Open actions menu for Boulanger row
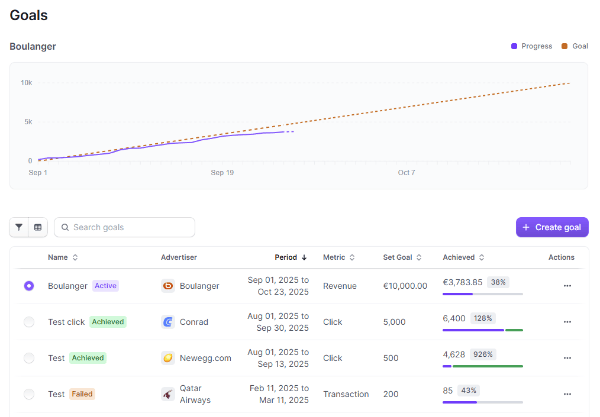The height and width of the screenshot is (417, 600). click(567, 285)
